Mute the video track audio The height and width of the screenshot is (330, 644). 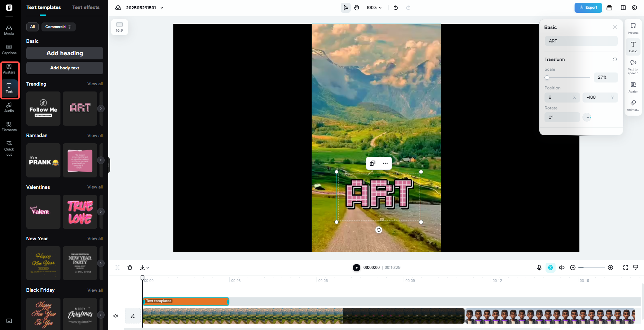[116, 316]
